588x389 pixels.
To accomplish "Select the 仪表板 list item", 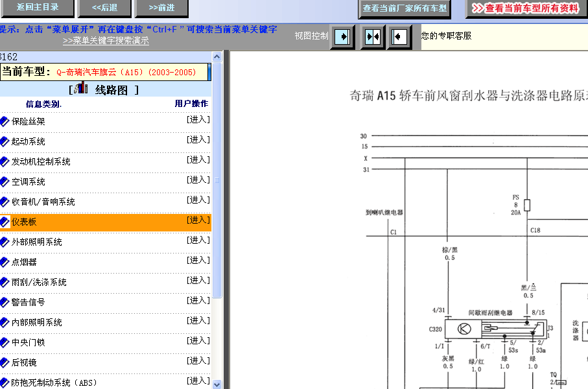I will tap(24, 222).
